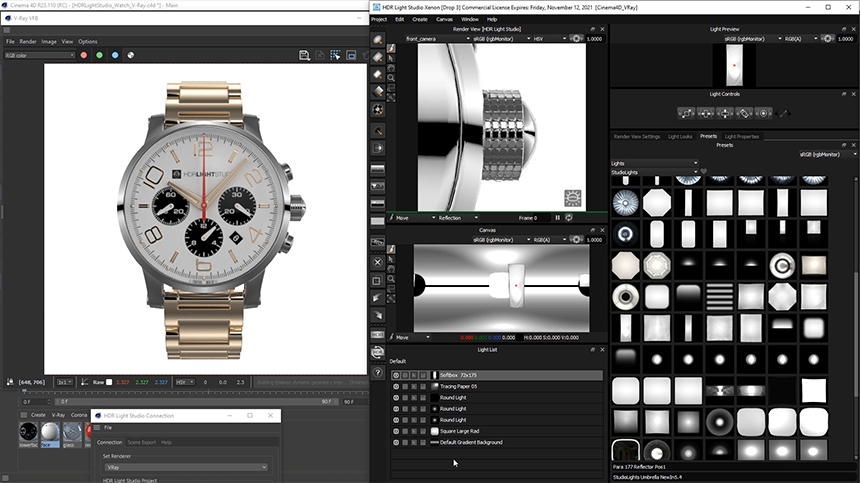The image size is (860, 483).
Task: Select the pan hand tool in Render View
Action: tap(391, 68)
